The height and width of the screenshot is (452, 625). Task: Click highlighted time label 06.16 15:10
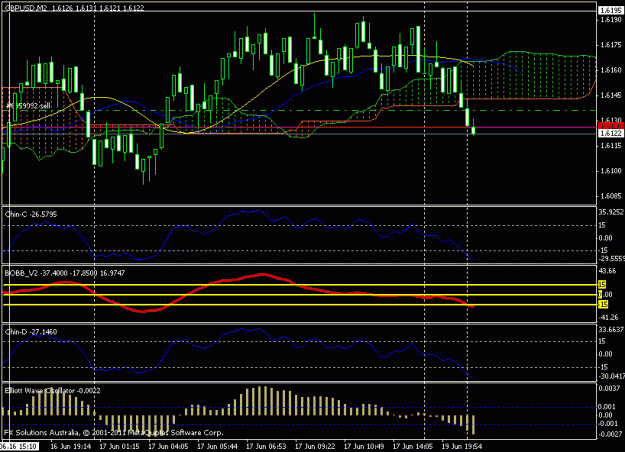(x=19, y=446)
